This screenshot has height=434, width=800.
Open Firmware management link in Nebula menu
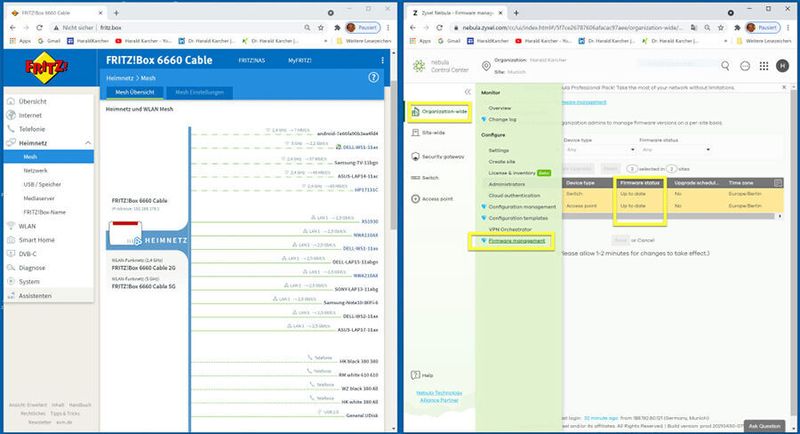(516, 241)
